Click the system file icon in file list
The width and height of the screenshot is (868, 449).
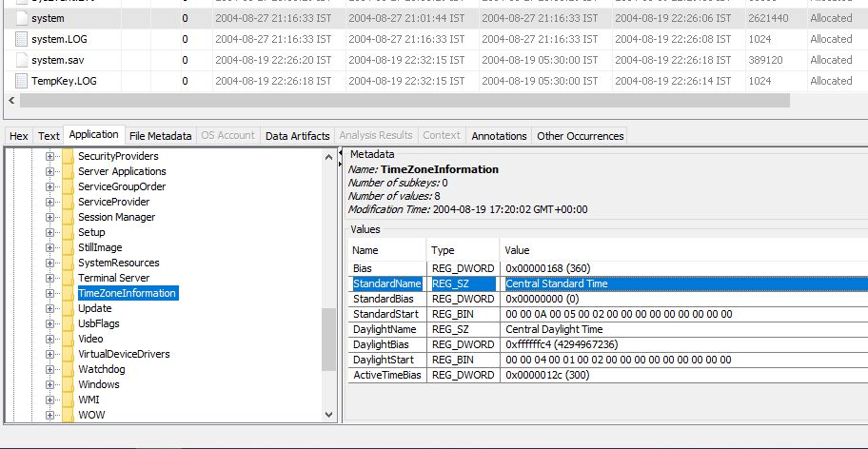pos(22,18)
